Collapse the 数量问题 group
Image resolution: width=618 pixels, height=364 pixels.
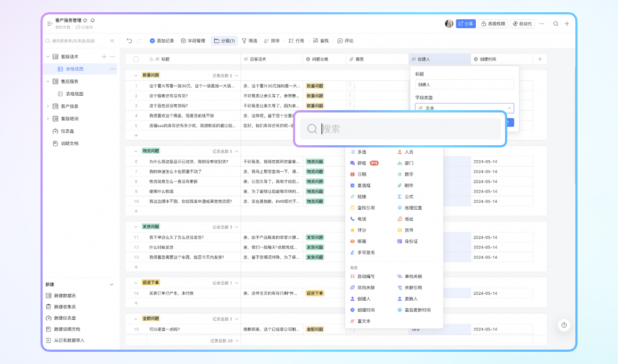coord(136,75)
